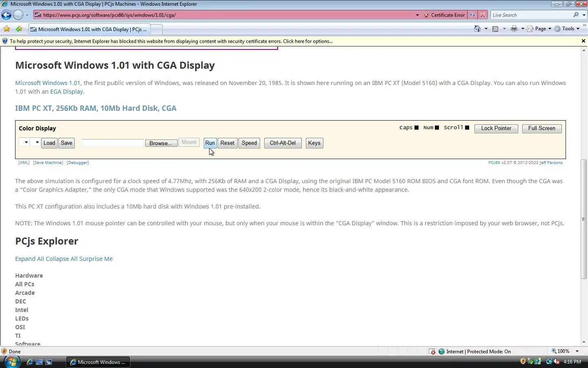Click the Live Search magnifier icon
Screen dimensions: 588x368
pyautogui.click(x=576, y=15)
